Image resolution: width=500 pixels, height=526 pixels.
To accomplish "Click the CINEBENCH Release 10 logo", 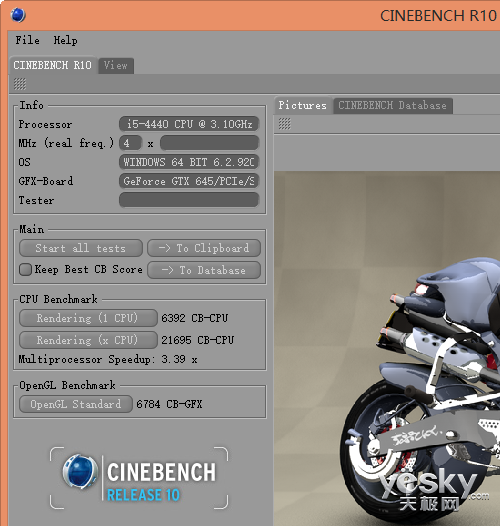I will pyautogui.click(x=139, y=478).
